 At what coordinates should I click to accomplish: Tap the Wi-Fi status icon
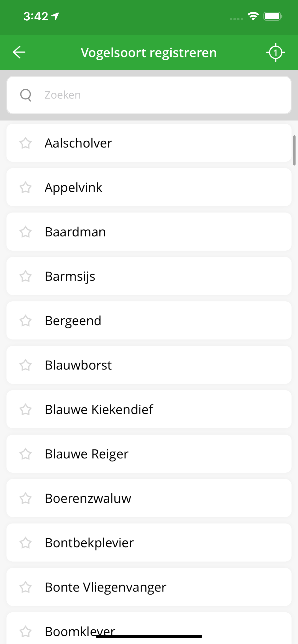pyautogui.click(x=253, y=16)
